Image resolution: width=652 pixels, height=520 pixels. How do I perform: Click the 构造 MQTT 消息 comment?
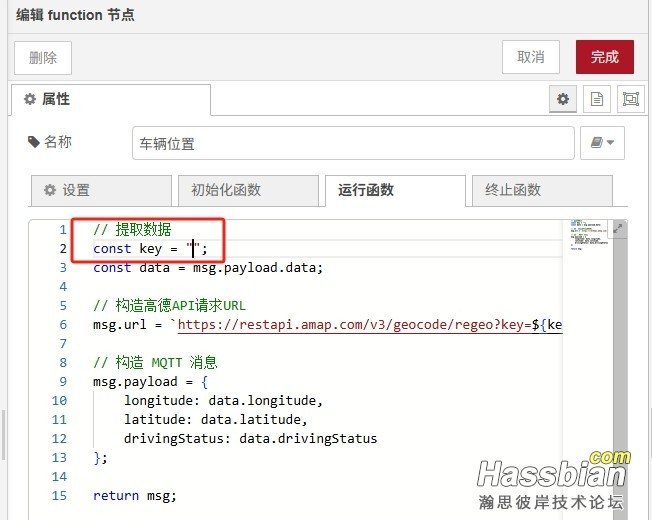(x=155, y=362)
